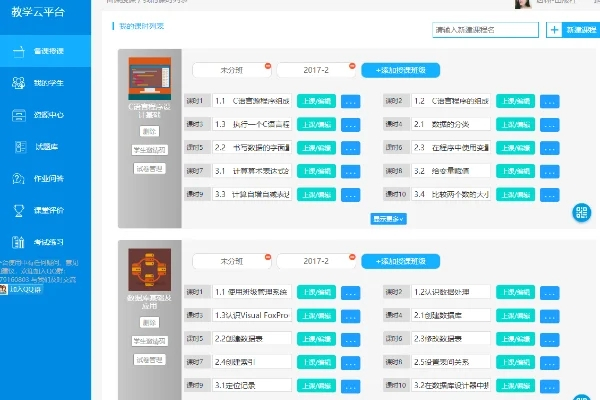Click 试卷管理 under the database course

pyautogui.click(x=149, y=359)
